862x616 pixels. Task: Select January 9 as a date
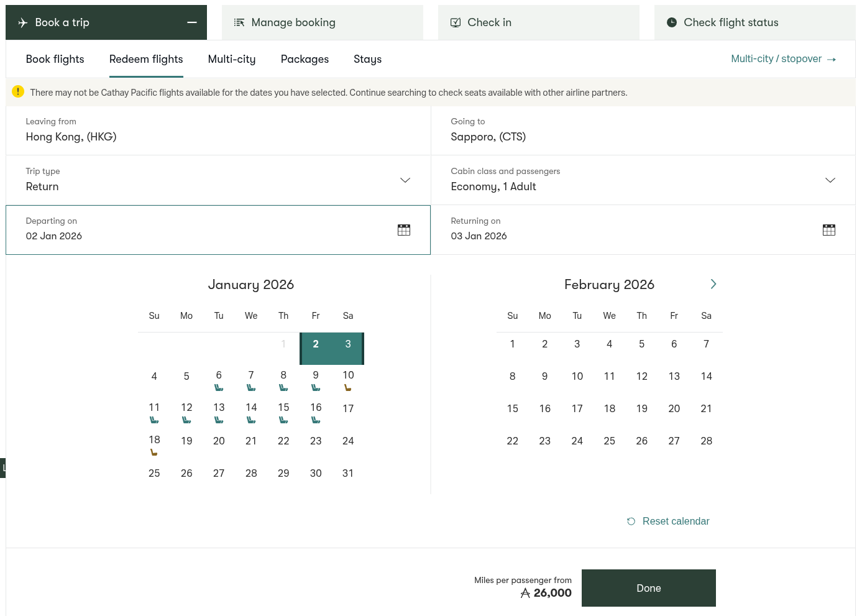coord(316,375)
